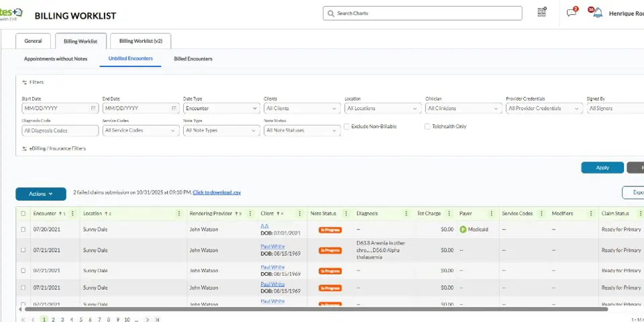Click the search magnifier icon in Search Charts
This screenshot has height=322, width=644.
click(x=331, y=13)
